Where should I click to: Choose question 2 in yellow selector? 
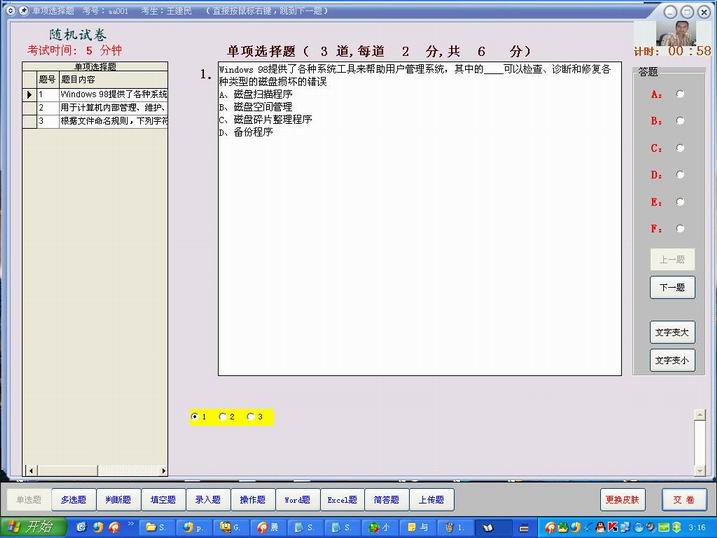[223, 416]
